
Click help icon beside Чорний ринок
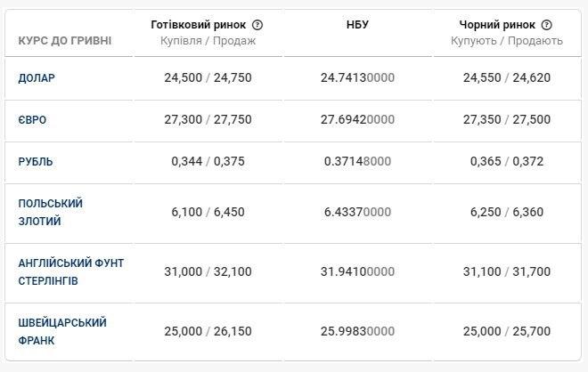click(x=546, y=25)
